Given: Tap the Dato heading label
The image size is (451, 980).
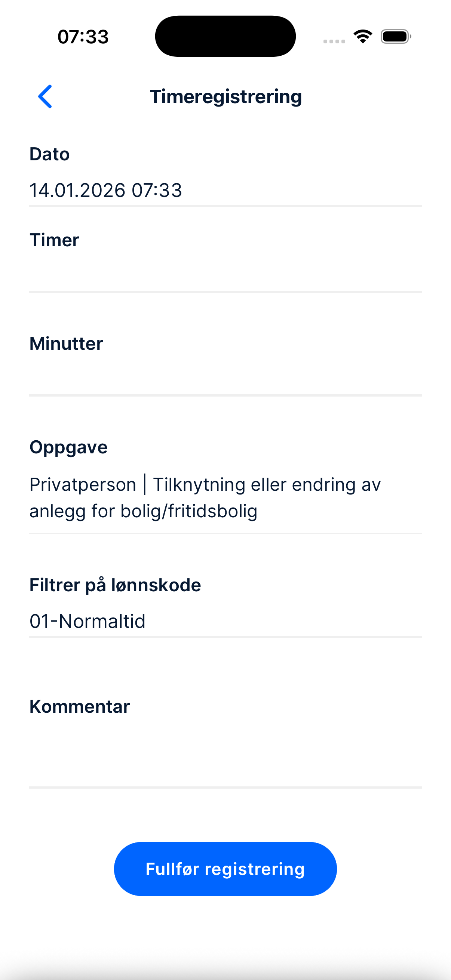Looking at the screenshot, I should pyautogui.click(x=49, y=154).
